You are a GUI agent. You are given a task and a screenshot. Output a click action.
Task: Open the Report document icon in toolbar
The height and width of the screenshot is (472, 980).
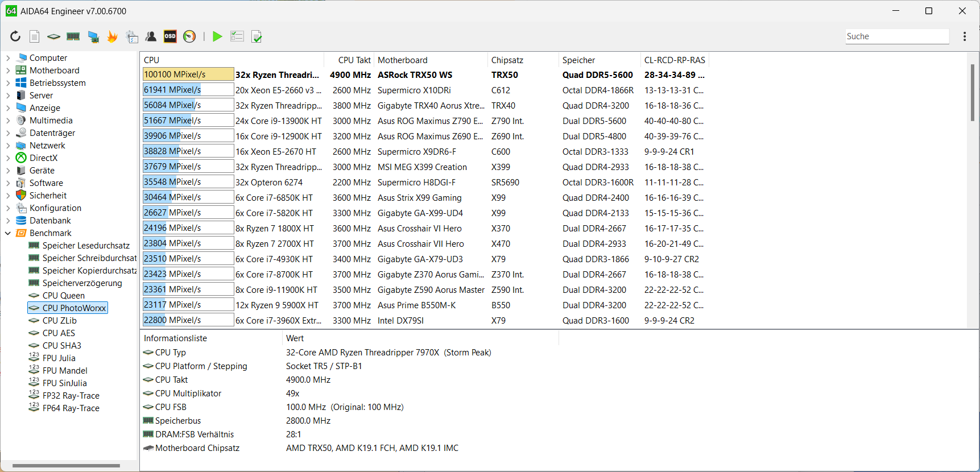pos(35,36)
